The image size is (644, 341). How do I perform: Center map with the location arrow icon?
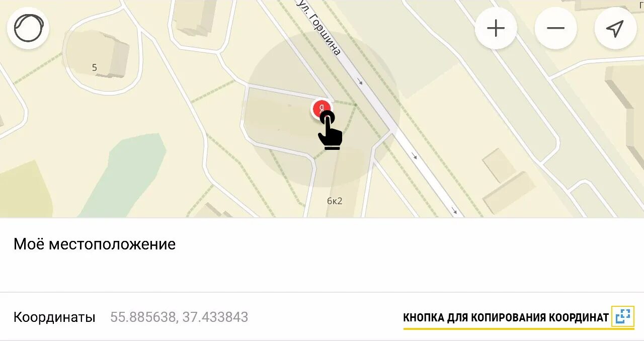[x=615, y=28]
